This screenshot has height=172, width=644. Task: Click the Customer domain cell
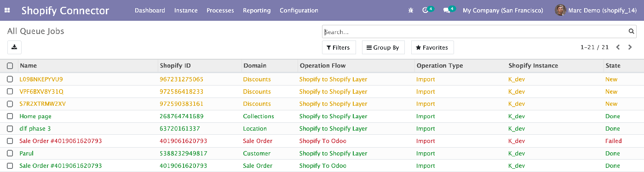pos(257,154)
